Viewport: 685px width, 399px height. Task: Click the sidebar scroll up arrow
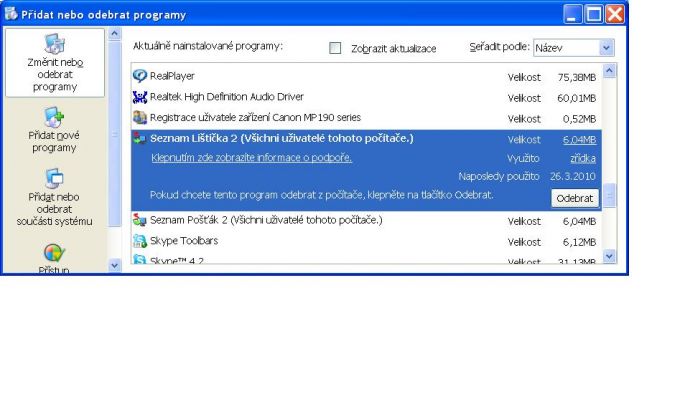[x=114, y=34]
